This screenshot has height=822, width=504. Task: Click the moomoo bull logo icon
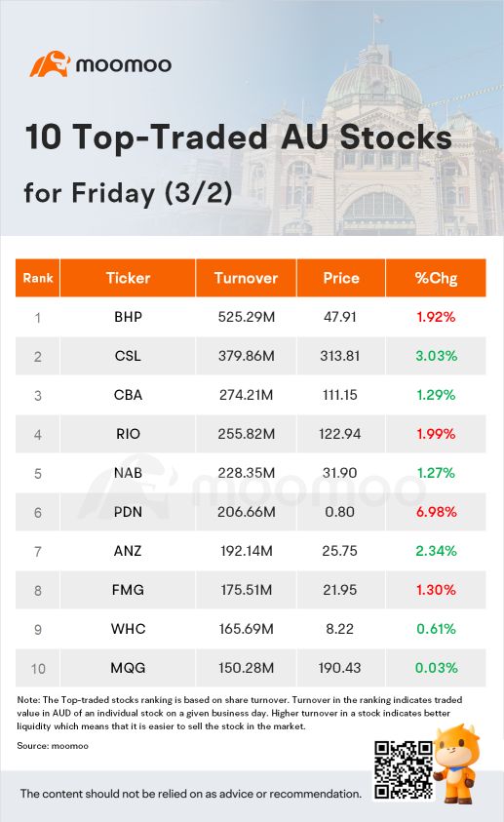(x=51, y=64)
